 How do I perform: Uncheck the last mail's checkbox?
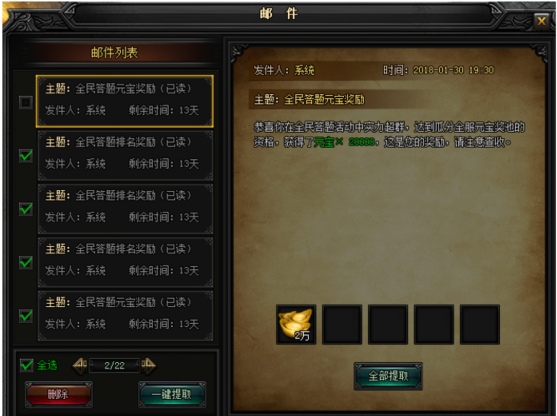pos(26,315)
